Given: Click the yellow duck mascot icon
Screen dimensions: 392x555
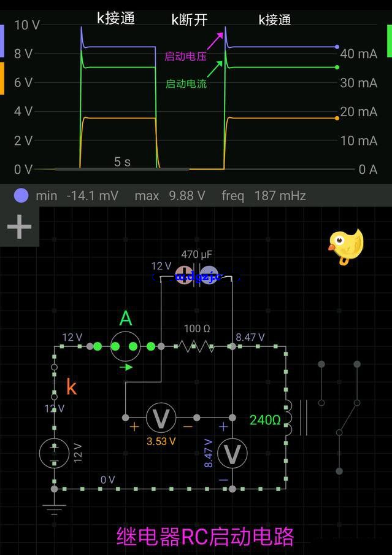Looking at the screenshot, I should [346, 247].
